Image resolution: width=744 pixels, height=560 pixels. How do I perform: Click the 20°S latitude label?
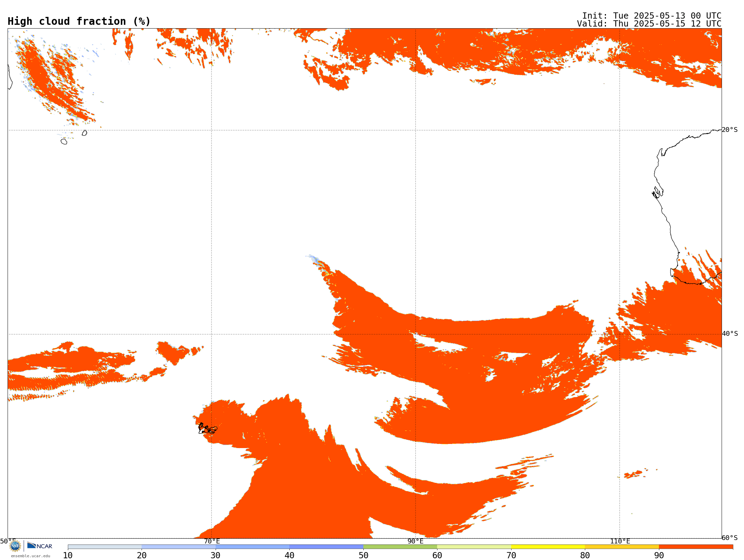click(730, 130)
